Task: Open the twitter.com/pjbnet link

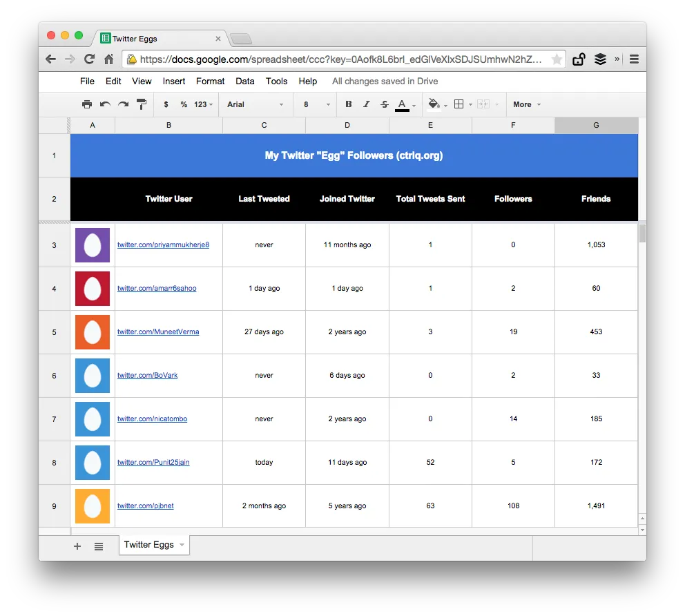Action: [145, 506]
